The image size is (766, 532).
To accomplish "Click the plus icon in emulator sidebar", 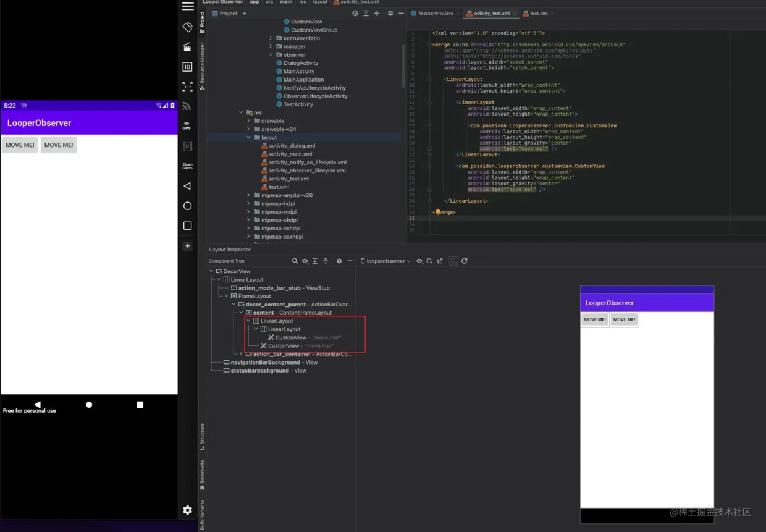I will pyautogui.click(x=188, y=246).
